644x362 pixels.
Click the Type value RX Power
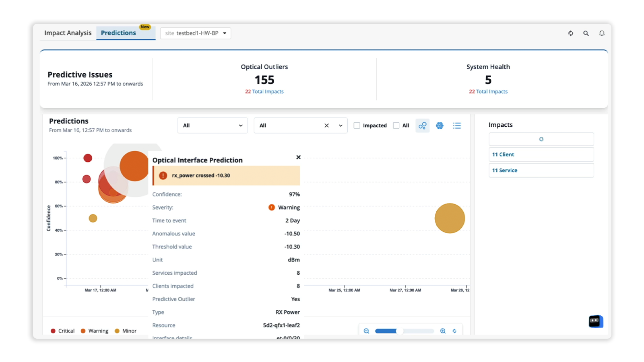pyautogui.click(x=288, y=312)
